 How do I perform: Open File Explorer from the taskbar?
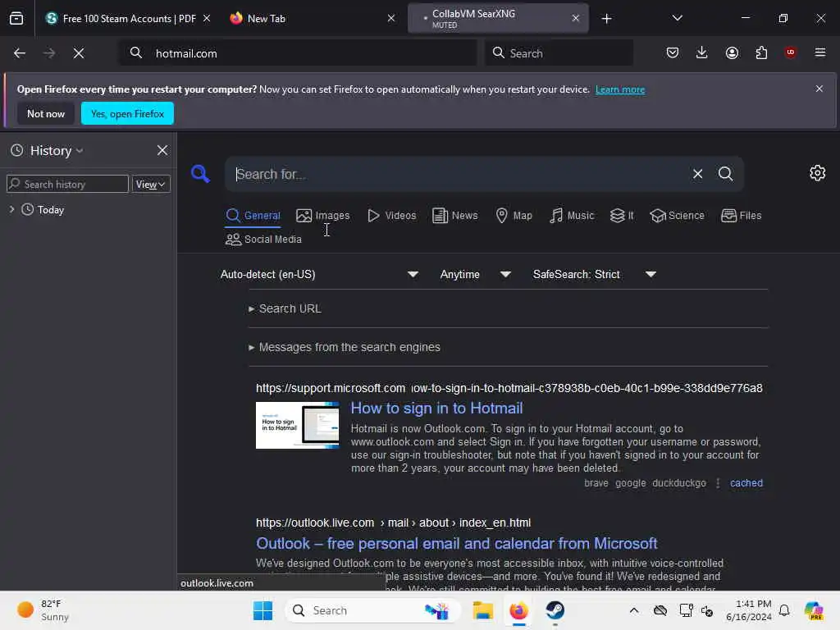(x=482, y=610)
